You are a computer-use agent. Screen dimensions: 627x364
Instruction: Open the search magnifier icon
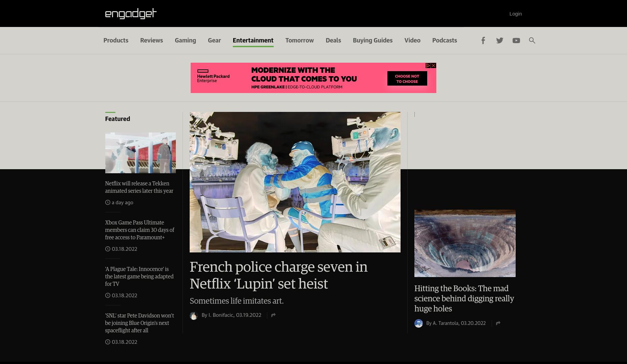(532, 40)
